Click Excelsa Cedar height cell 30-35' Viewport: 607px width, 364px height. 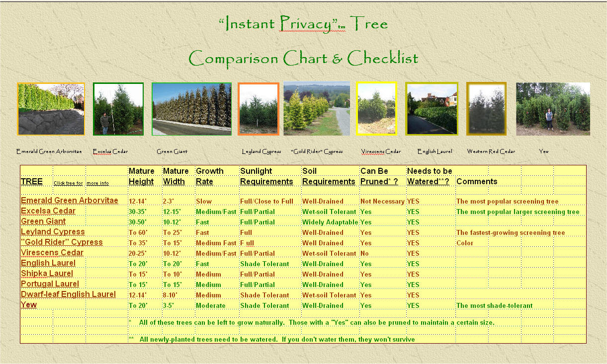[139, 212]
